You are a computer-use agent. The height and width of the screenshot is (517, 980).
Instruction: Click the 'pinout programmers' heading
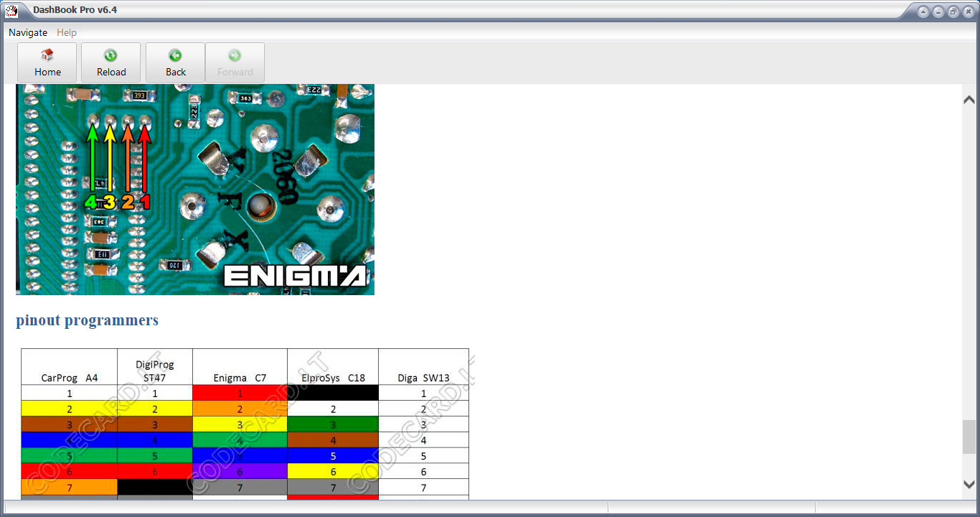pyautogui.click(x=88, y=320)
